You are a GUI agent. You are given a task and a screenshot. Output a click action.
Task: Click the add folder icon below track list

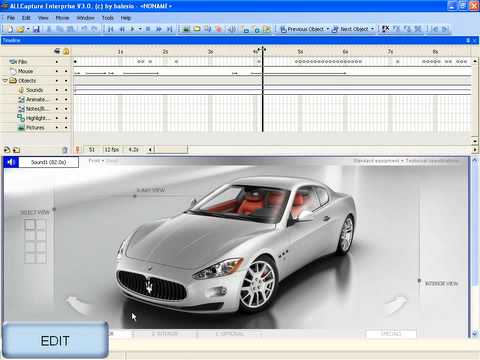pos(16,150)
